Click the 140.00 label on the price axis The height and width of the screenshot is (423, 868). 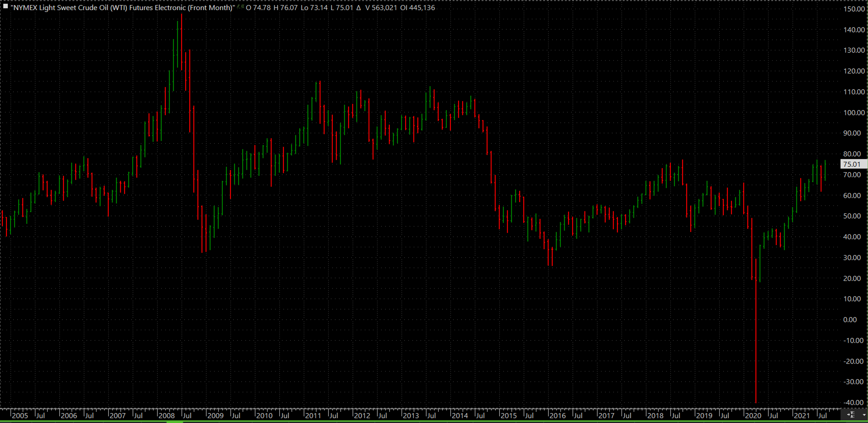(x=854, y=30)
